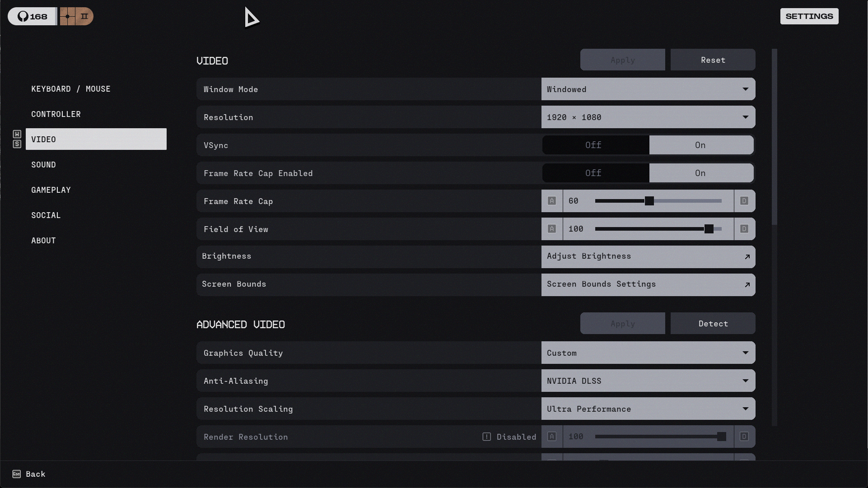Screen dimensions: 868x488
Task: Click the Esc key icon beside Back
Action: pyautogui.click(x=17, y=474)
